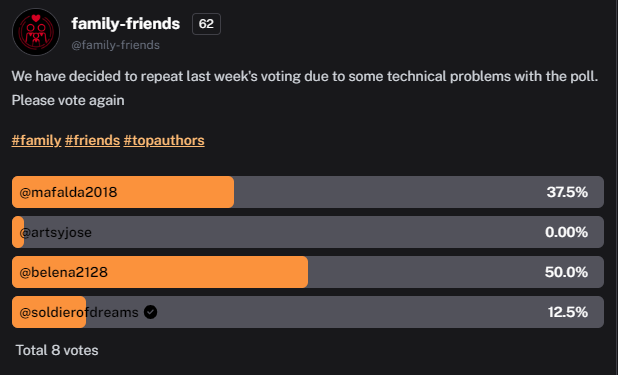Screen dimensions: 618x375
Task: Vote for the @soldierofdreams poll option
Action: [x=308, y=312]
